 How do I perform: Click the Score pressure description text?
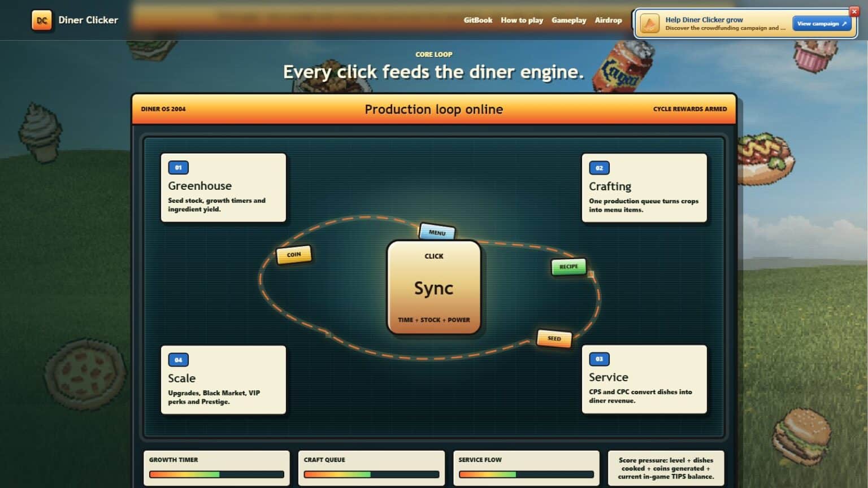point(666,468)
